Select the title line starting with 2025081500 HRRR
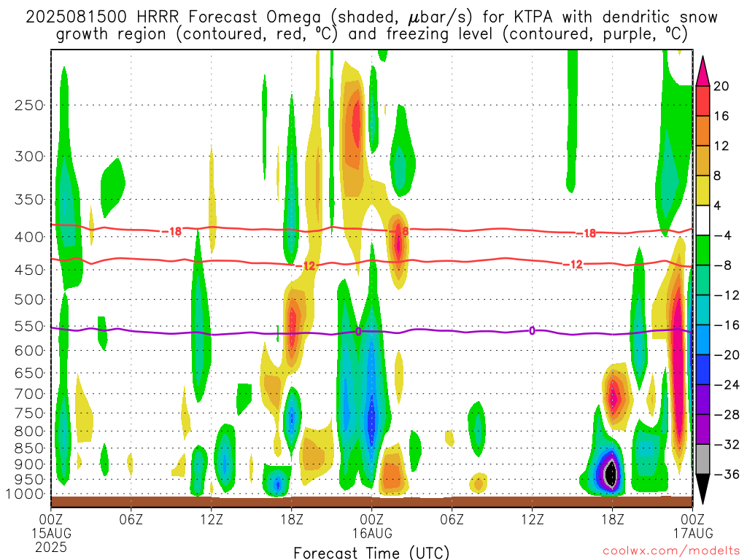Viewport: 747px width, 560px height. point(371,17)
